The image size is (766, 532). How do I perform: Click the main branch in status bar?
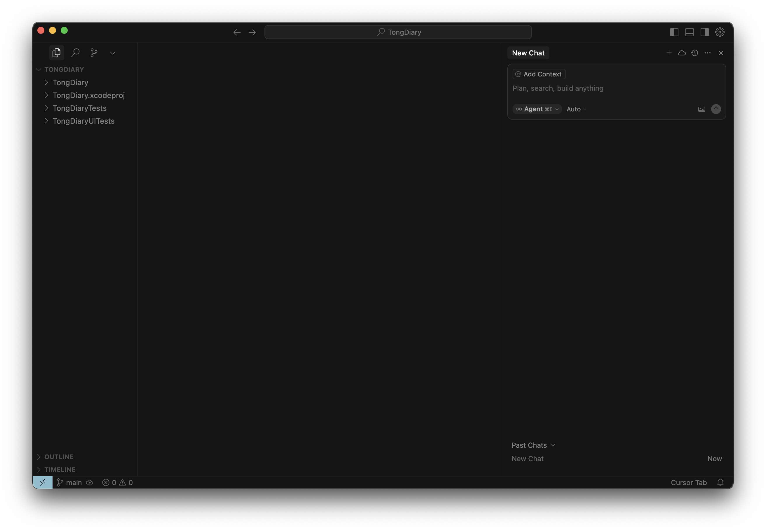click(x=70, y=482)
